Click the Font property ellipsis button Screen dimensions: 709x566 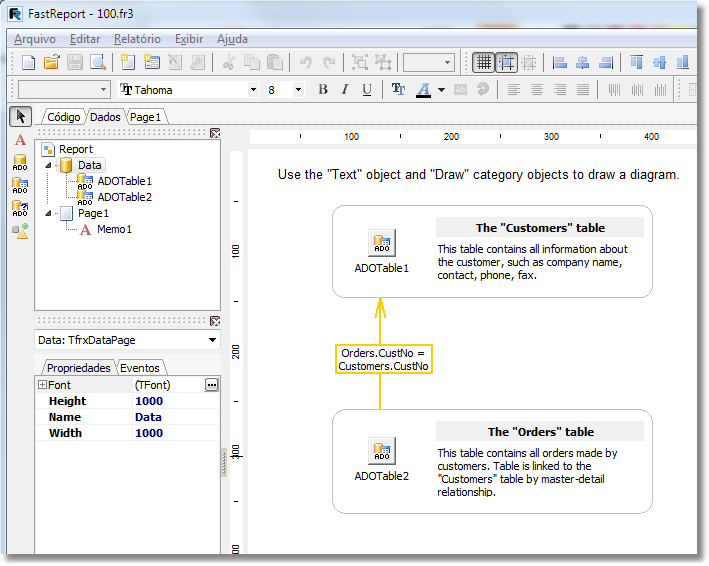pyautogui.click(x=211, y=385)
